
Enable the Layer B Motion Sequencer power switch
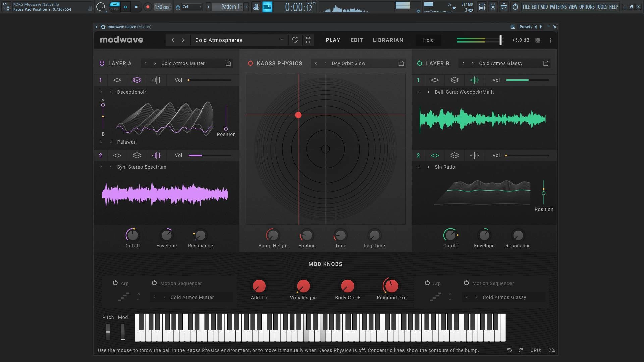[466, 283]
